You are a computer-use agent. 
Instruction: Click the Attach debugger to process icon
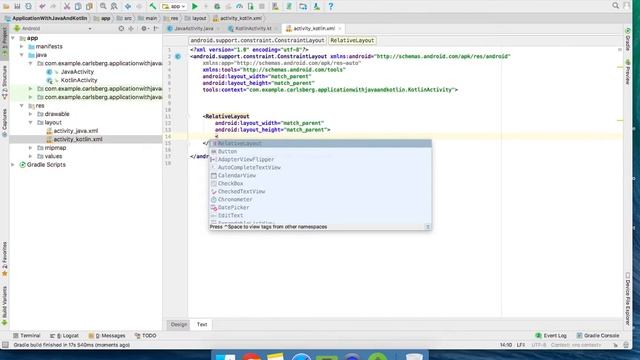(251, 6)
